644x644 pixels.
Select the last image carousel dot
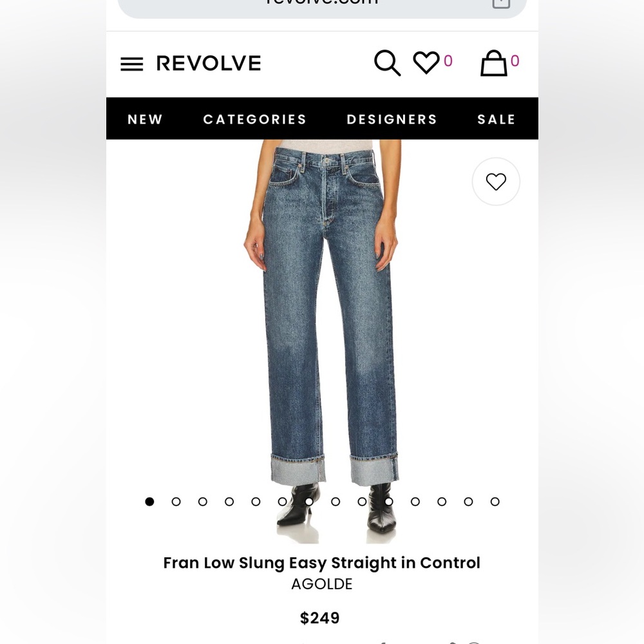495,502
